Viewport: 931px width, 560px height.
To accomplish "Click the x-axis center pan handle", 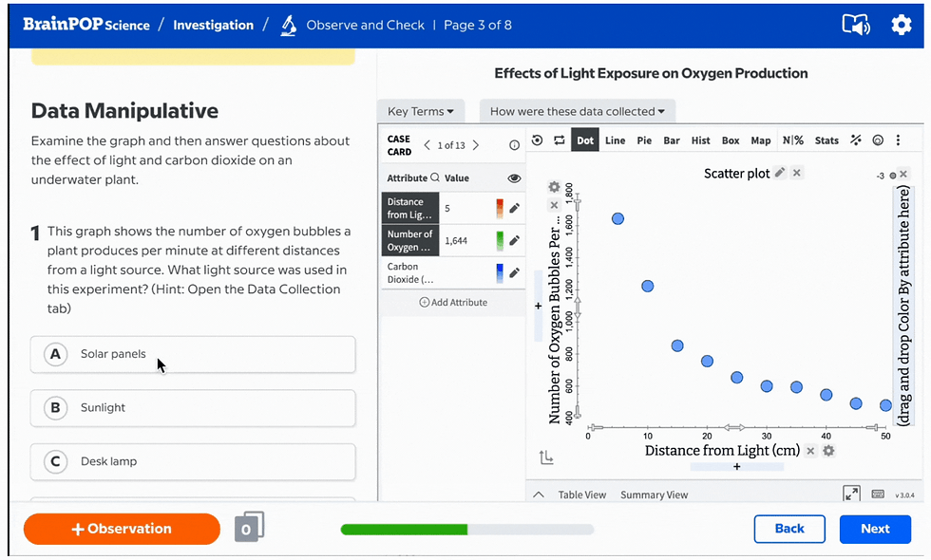I will (733, 427).
